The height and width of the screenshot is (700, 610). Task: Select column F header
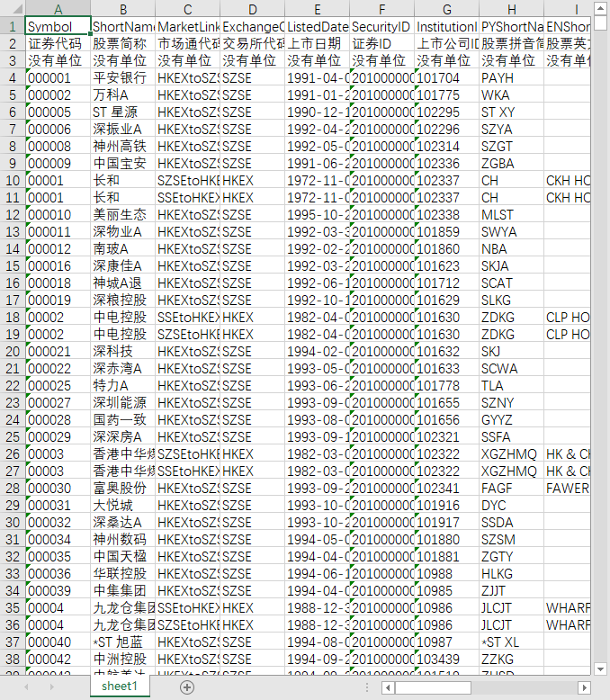[381, 9]
